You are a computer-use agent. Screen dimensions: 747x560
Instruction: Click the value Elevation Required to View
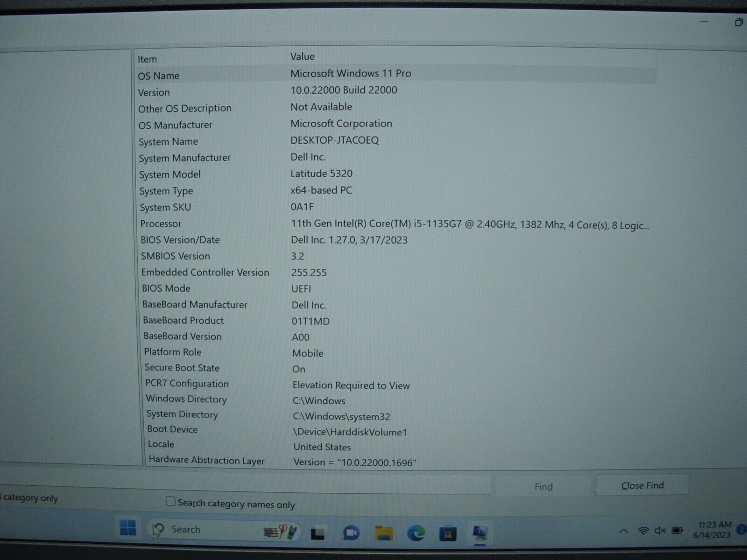point(351,385)
